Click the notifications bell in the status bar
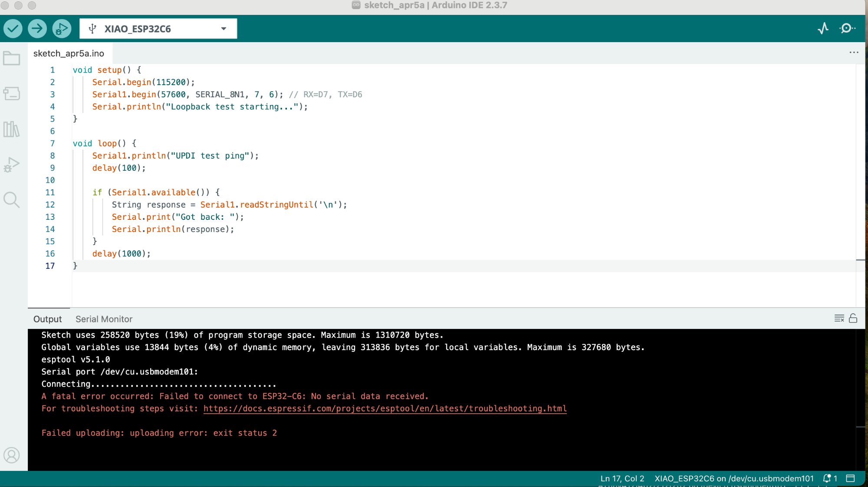This screenshot has height=487, width=868. pyautogui.click(x=827, y=478)
